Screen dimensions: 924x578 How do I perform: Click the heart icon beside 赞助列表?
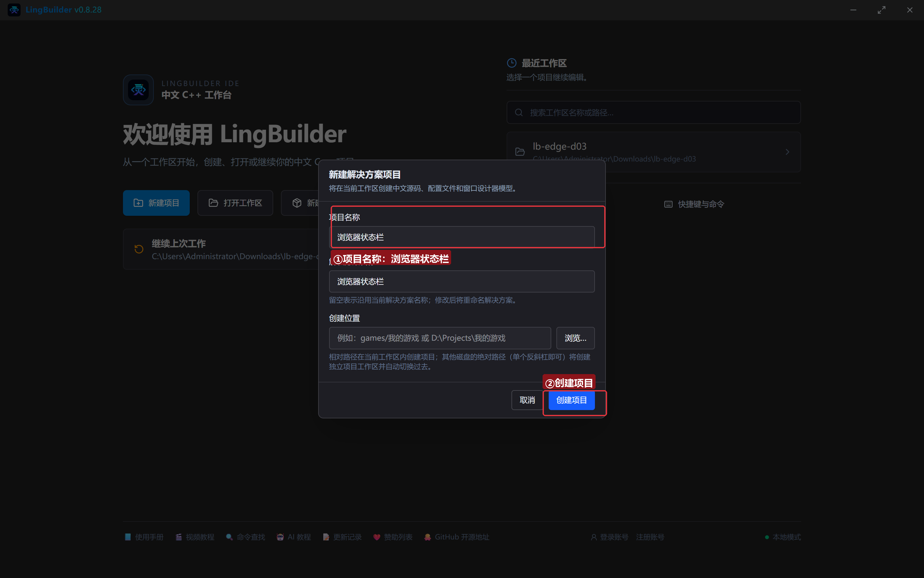point(377,537)
